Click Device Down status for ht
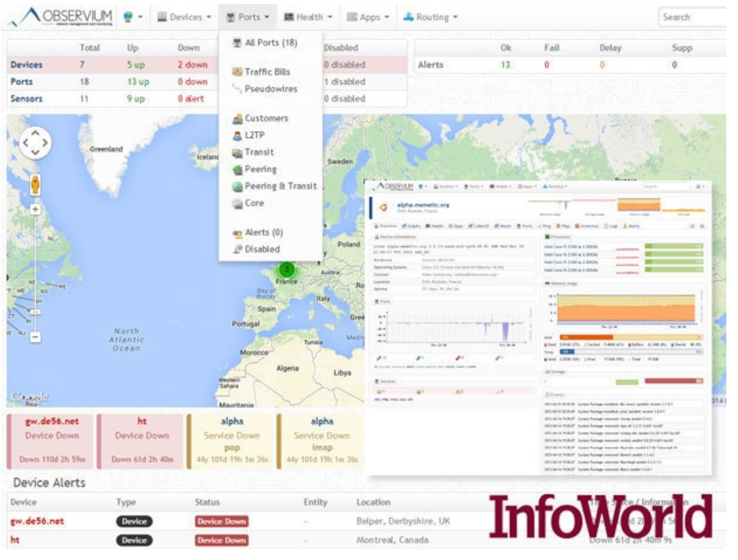Image resolution: width=738 pixels, height=560 pixels. pyautogui.click(x=222, y=541)
